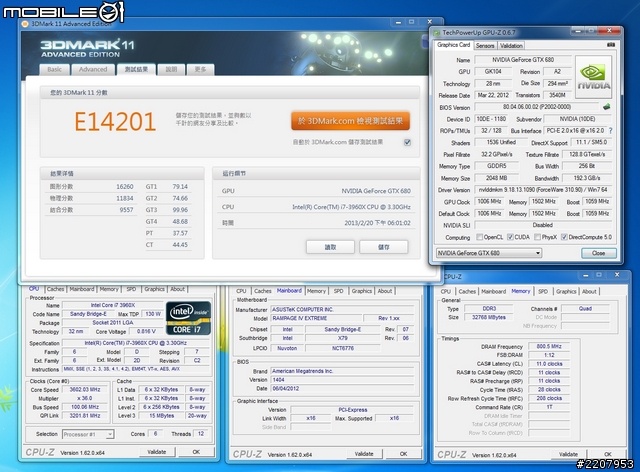The width and height of the screenshot is (640, 472).
Task: Click the GPU Clock value 1006 MHz
Action: tap(489, 202)
